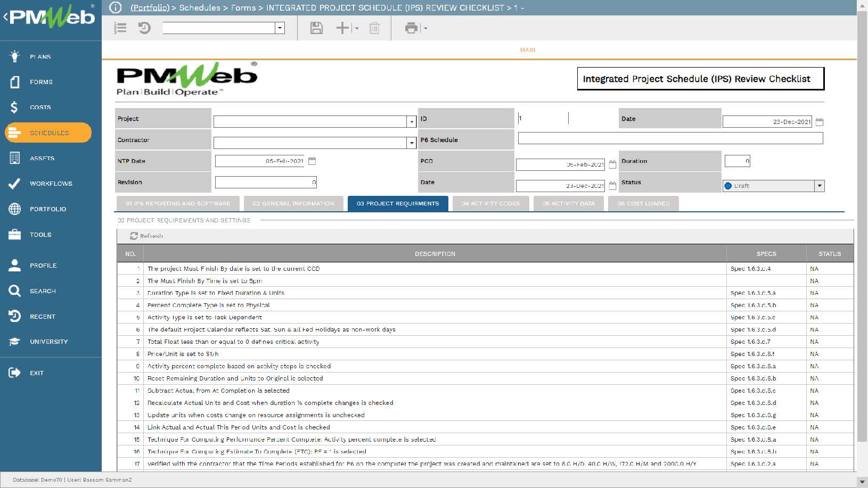Open calendar picker for PCD field
The width and height of the screenshot is (868, 488).
tap(612, 164)
